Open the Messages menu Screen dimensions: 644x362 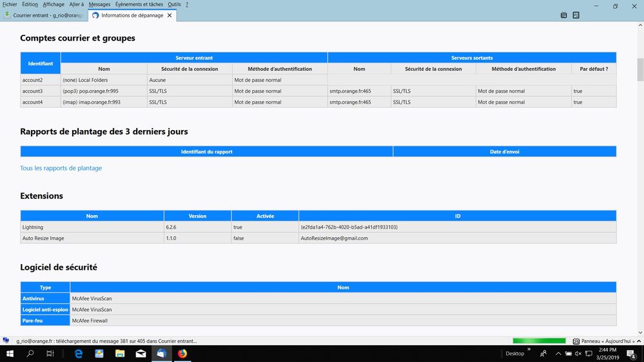coord(99,4)
